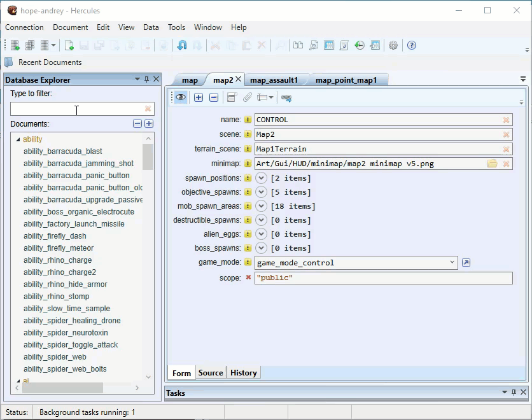Click the chain link references icon
532x420 pixels.
point(286,98)
